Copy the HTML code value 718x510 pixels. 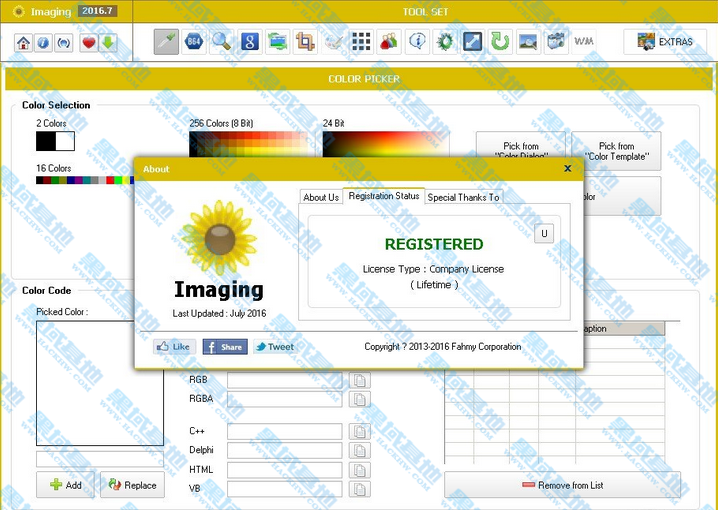[x=359, y=470]
